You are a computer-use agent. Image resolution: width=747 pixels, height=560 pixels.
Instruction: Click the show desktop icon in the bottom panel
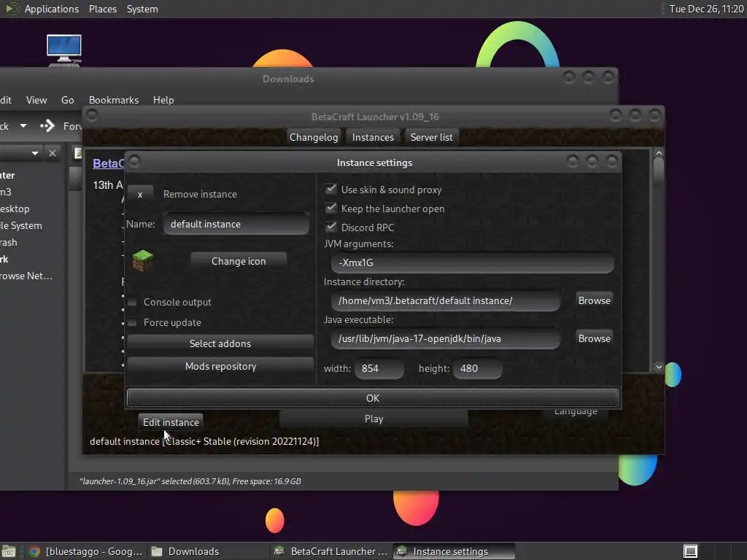(9, 551)
